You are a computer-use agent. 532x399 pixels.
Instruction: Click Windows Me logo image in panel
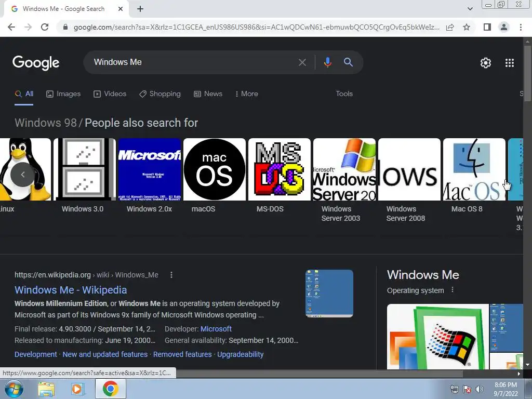click(437, 337)
